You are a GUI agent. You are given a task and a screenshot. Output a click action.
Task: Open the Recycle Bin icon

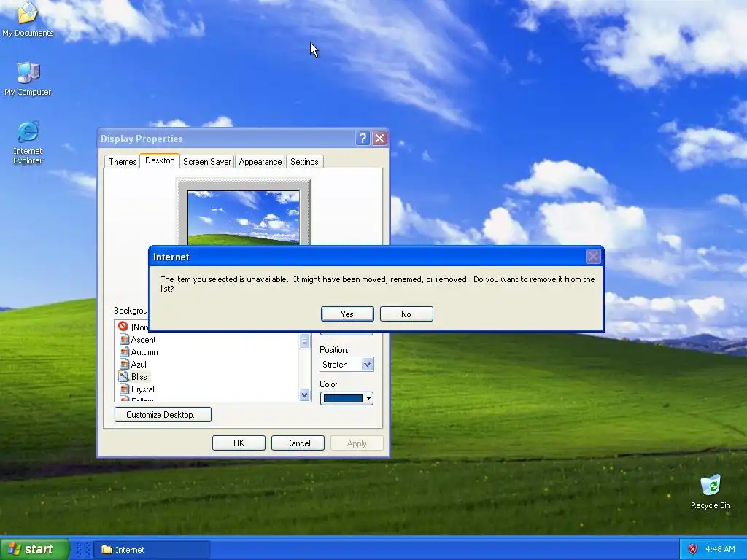coord(711,492)
